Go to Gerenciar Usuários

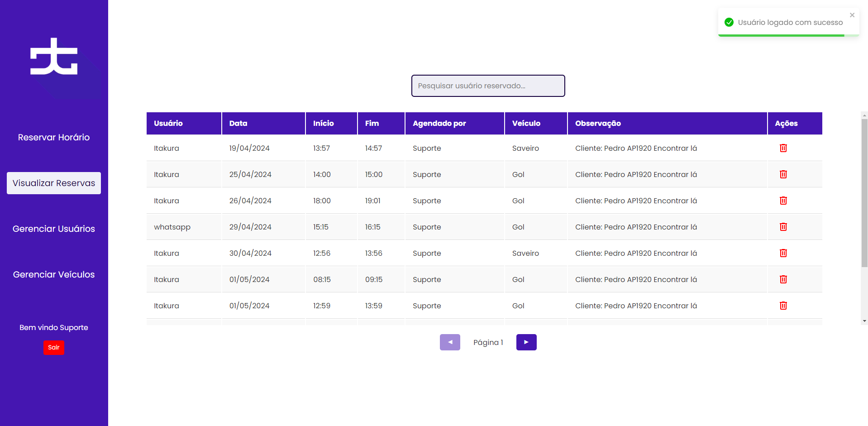tap(54, 229)
